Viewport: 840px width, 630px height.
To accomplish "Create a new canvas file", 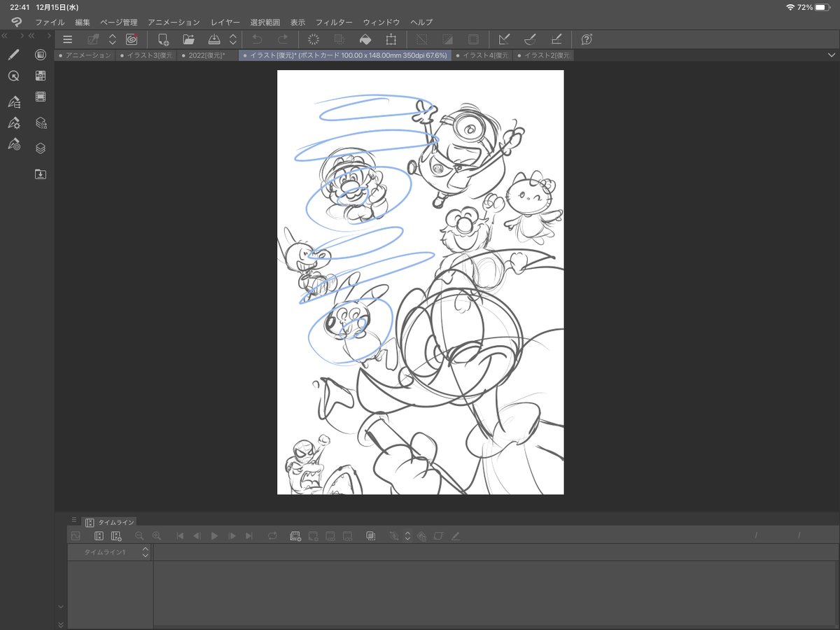I will pos(163,40).
